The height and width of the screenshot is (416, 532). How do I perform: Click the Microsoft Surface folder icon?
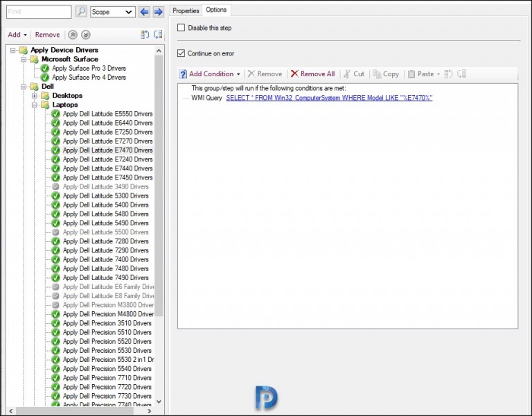[34, 60]
